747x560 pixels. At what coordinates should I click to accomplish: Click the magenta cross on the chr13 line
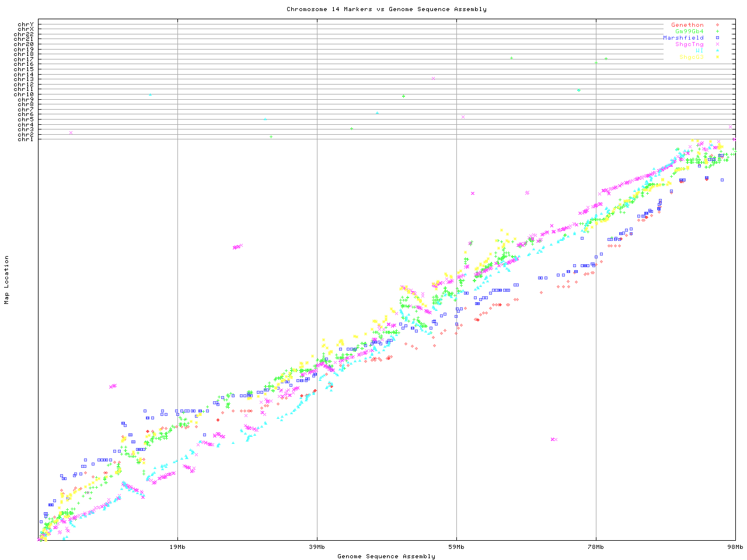(x=433, y=78)
